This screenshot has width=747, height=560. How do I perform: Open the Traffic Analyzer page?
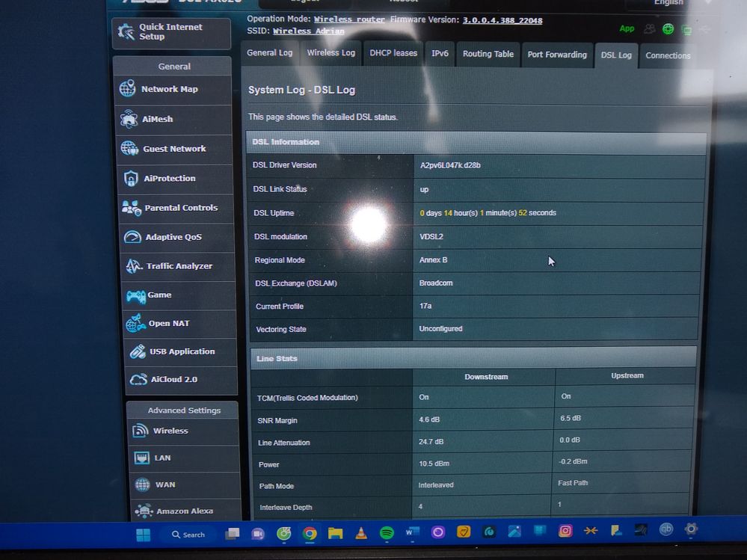coord(179,266)
